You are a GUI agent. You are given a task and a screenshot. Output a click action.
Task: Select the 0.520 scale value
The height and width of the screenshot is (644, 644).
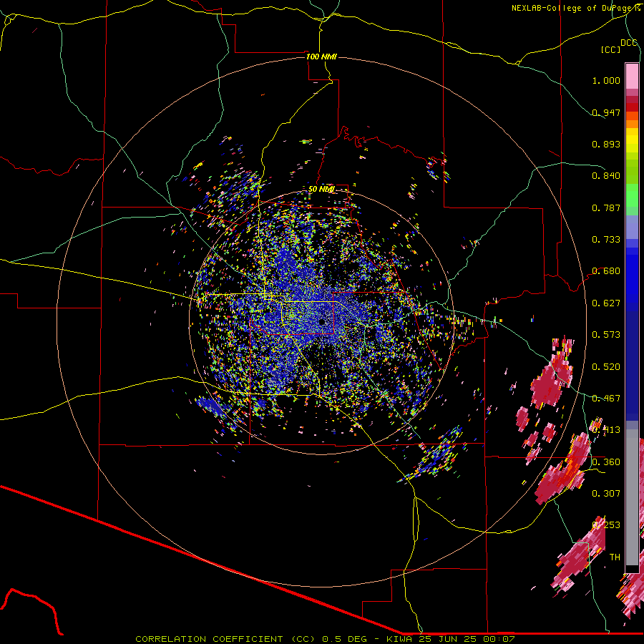click(x=606, y=367)
